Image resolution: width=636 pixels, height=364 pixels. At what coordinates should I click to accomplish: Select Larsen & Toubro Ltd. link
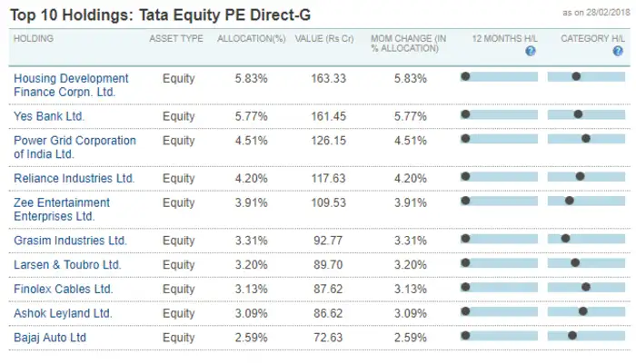(x=67, y=264)
